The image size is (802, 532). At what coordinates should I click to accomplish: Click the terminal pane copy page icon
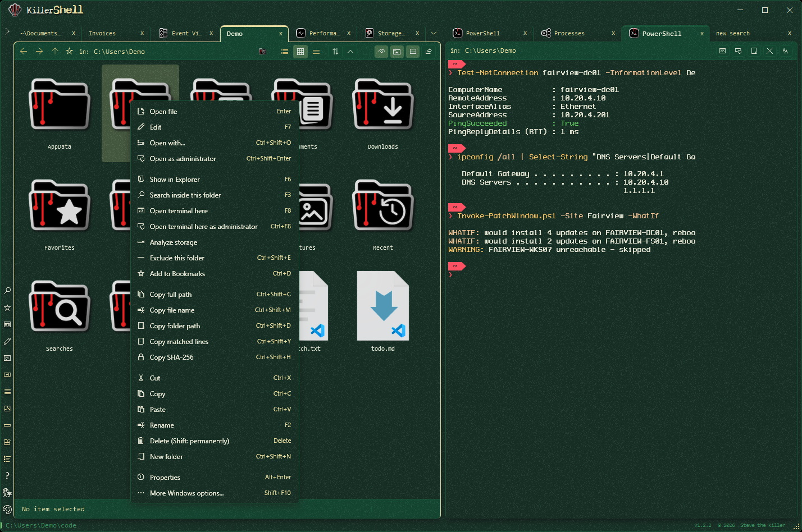[x=754, y=51]
